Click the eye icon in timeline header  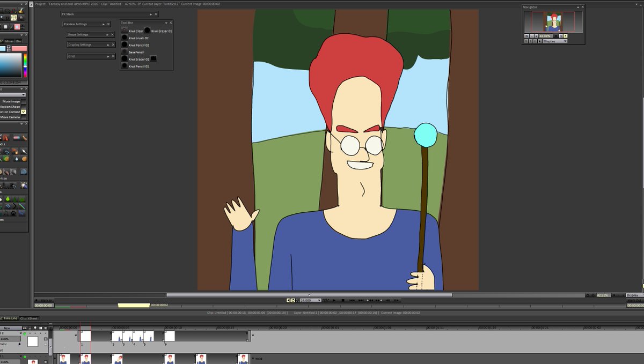pyautogui.click(x=25, y=328)
